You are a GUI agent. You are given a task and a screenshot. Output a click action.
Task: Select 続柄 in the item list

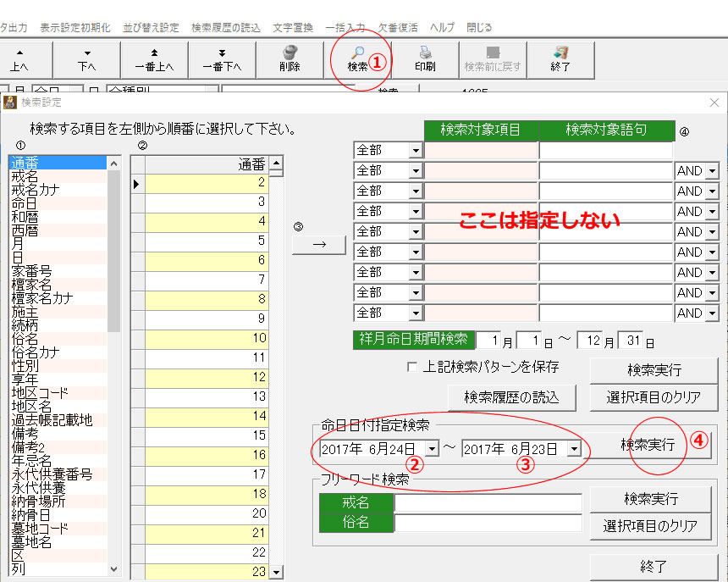pyautogui.click(x=57, y=325)
